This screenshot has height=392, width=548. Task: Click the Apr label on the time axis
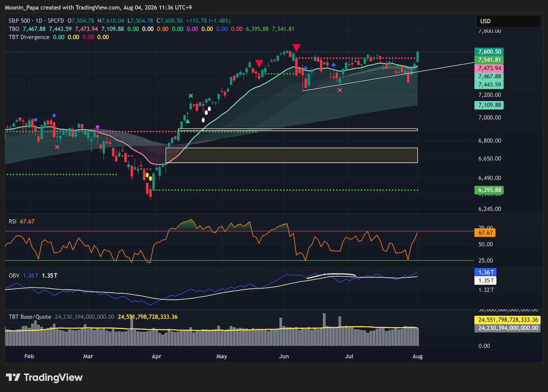[157, 356]
